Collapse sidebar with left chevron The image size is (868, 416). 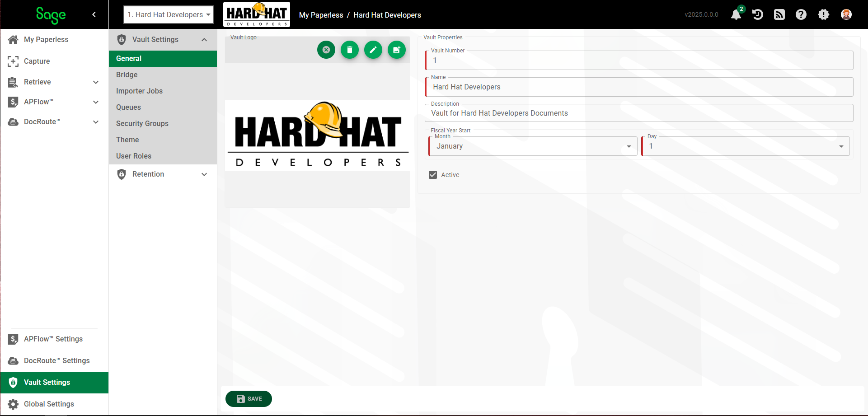(94, 14)
